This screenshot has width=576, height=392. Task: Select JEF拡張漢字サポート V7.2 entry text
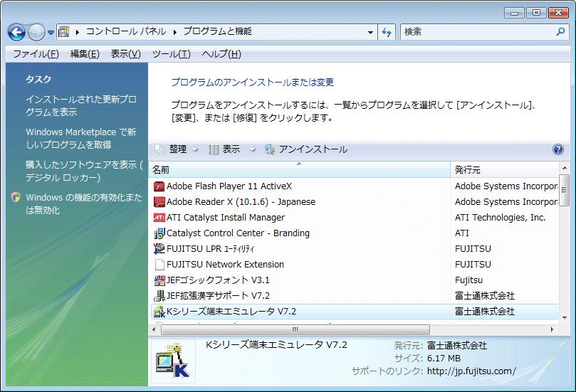218,296
